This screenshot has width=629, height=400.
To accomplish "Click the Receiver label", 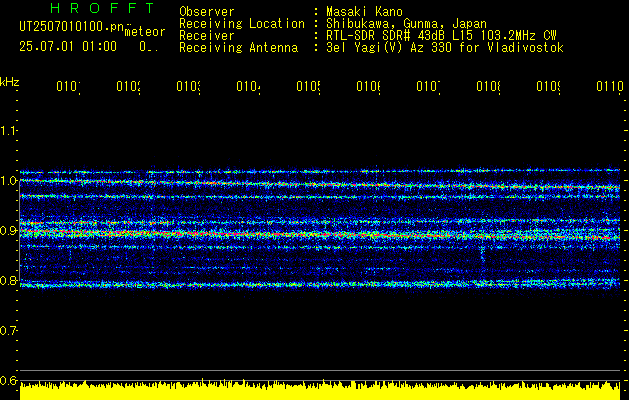I will point(207,36).
